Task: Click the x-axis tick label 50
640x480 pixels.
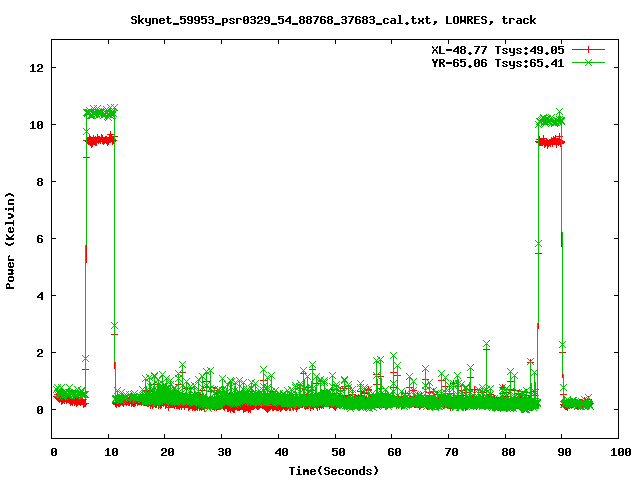Action: pyautogui.click(x=338, y=452)
